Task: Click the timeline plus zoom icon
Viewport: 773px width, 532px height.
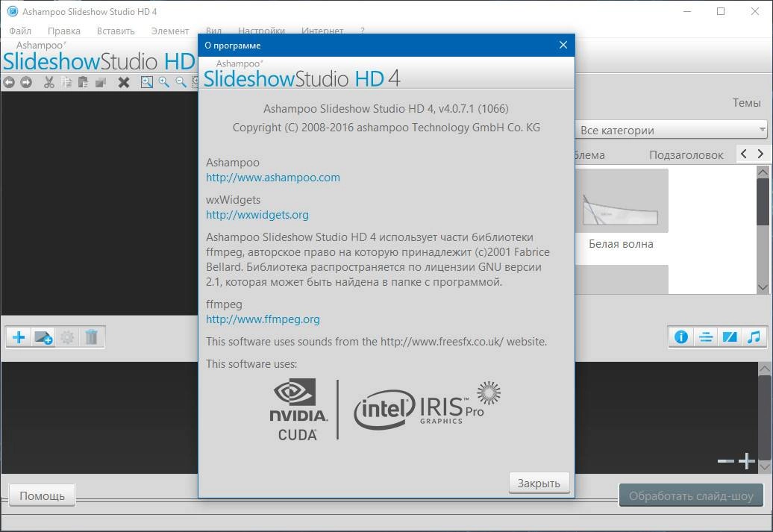Action: (x=747, y=461)
